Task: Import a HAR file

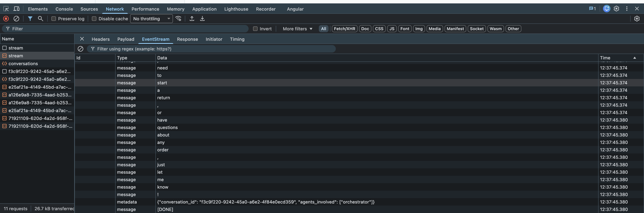Action: click(x=192, y=18)
